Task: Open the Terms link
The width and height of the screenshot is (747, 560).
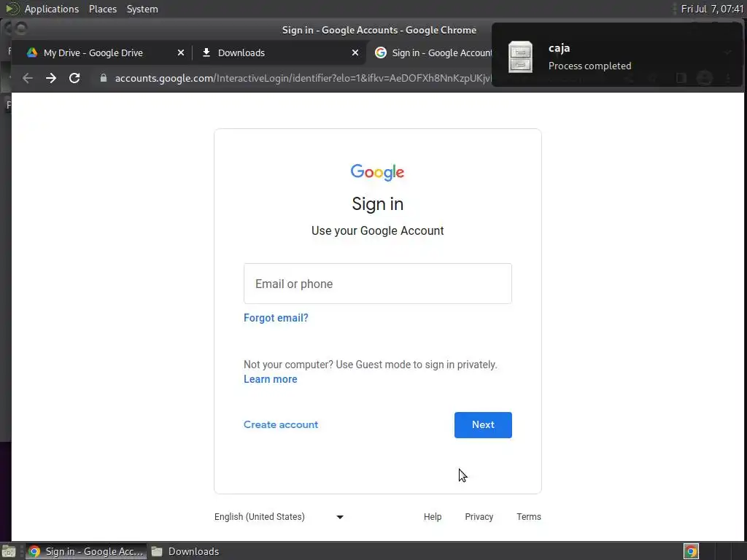Action: pos(529,517)
